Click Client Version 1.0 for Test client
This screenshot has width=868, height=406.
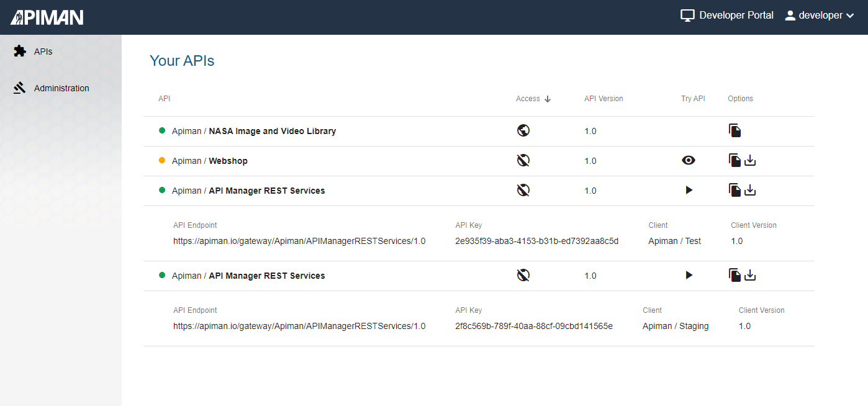point(737,241)
